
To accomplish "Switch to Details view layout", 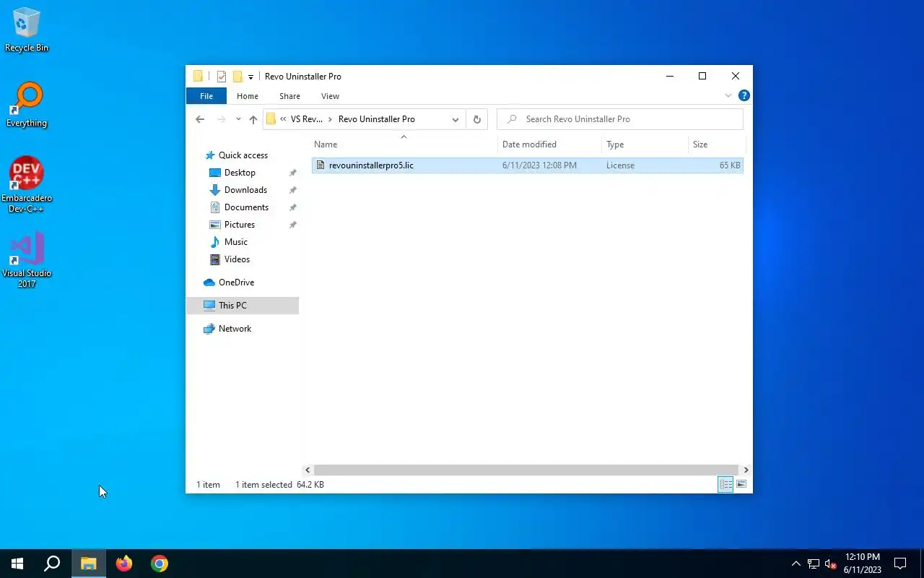I will 725,484.
